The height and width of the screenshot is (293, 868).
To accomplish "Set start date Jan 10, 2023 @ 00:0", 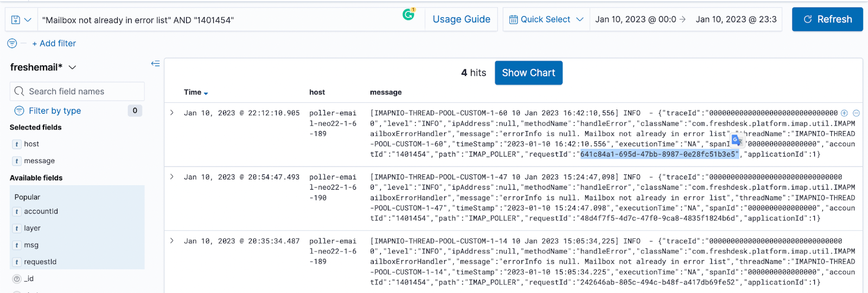I will point(635,19).
